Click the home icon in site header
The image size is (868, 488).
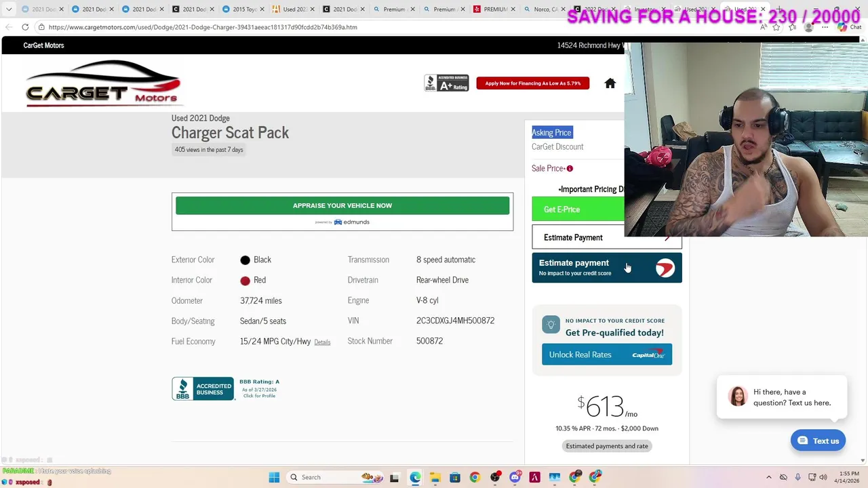coord(610,83)
